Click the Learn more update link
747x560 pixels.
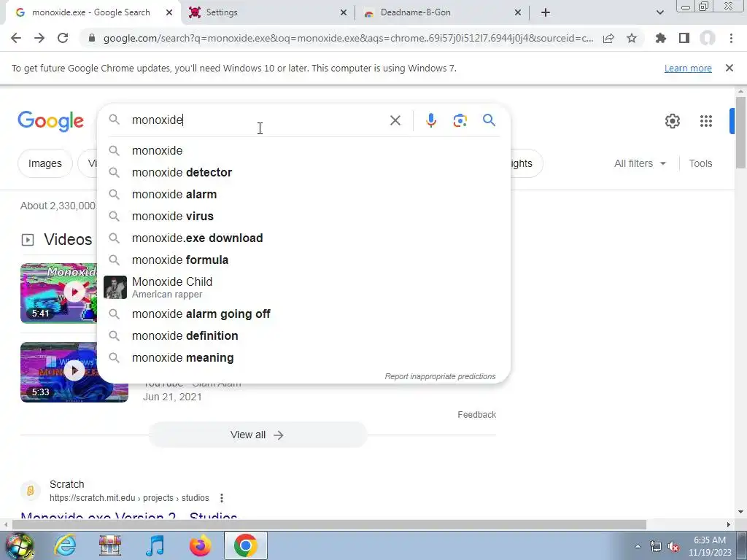click(688, 68)
